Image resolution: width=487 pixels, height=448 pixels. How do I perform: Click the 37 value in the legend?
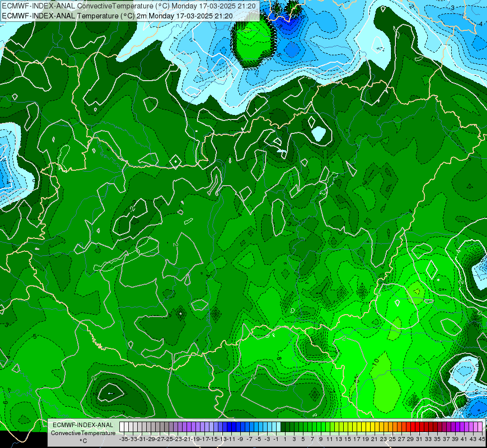click(x=446, y=439)
